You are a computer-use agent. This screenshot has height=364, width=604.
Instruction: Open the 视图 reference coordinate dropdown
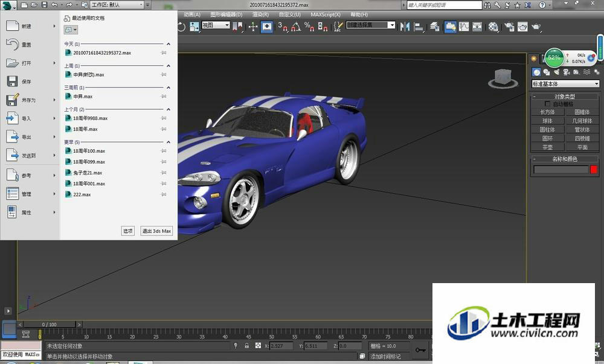(216, 25)
